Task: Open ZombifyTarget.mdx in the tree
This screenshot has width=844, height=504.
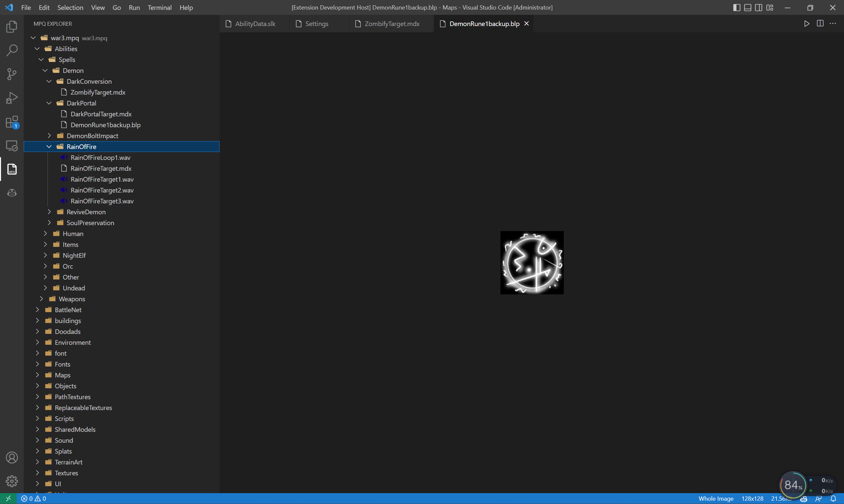Action: point(122,92)
